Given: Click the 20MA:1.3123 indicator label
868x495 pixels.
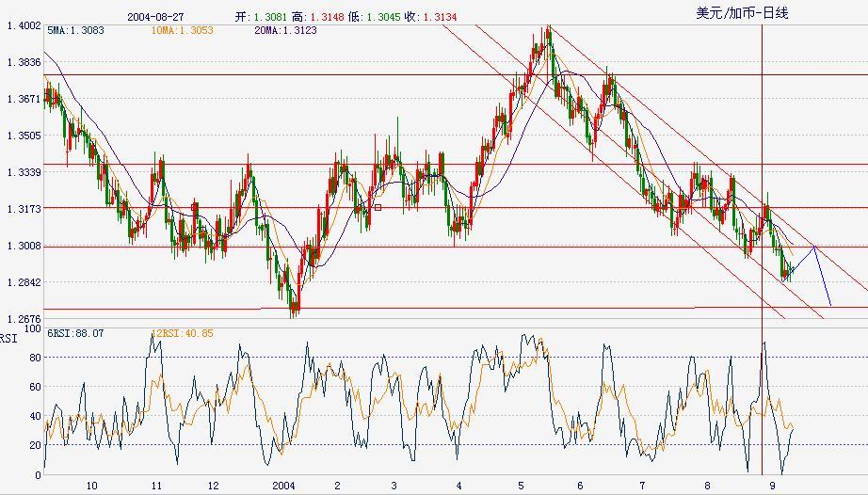Looking at the screenshot, I should (x=285, y=30).
